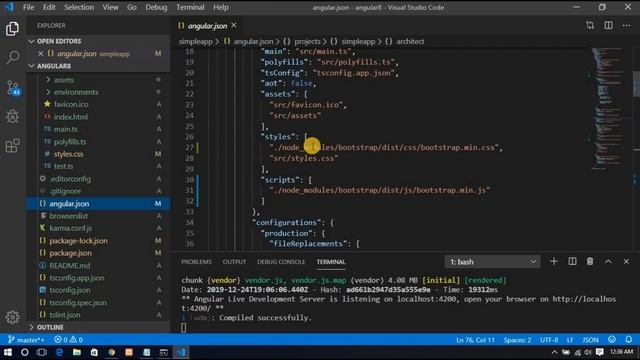Open the Source Control view

pos(12,87)
